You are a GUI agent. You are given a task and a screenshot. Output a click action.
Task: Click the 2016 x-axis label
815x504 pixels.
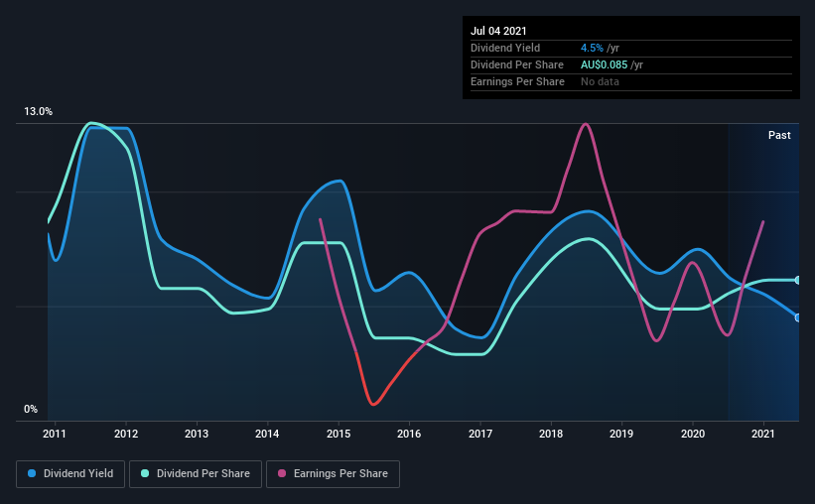pos(409,434)
